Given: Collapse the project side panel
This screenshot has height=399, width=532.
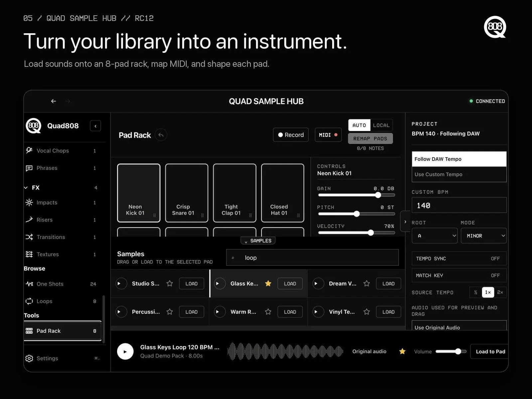Looking at the screenshot, I should pos(405,221).
